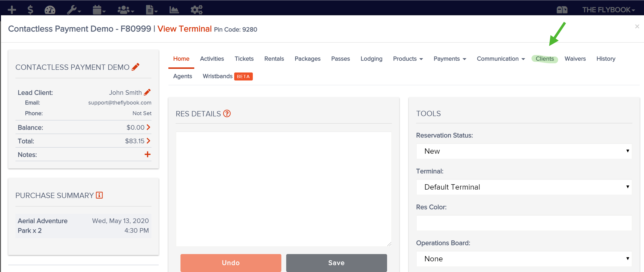Viewport: 644px width, 272px height.
Task: Click the plus icon in top toolbar
Action: pyautogui.click(x=12, y=10)
